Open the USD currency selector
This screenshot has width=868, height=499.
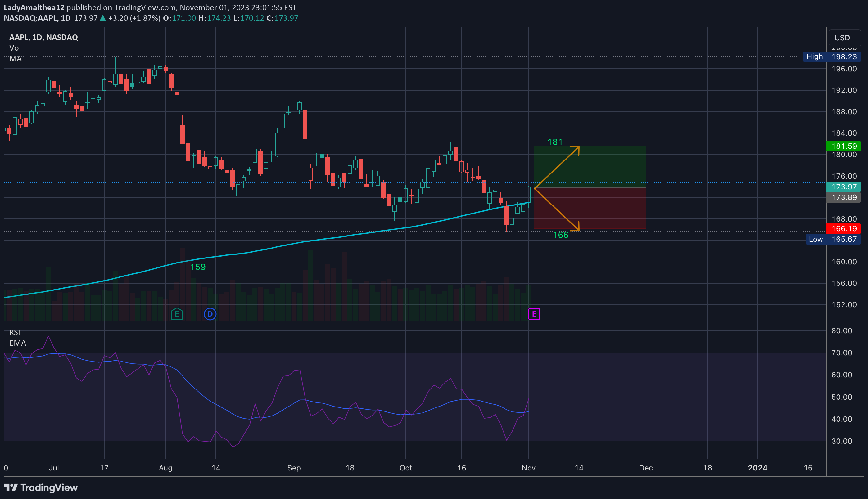coord(844,38)
